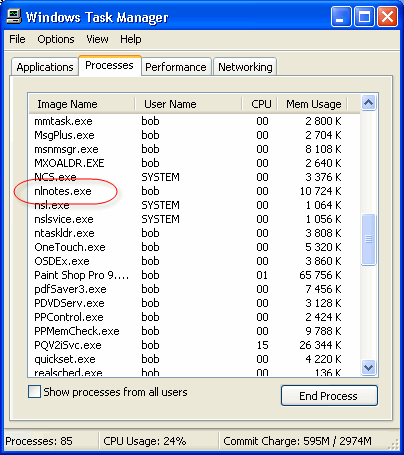Switch to the Performance tab
The image size is (404, 455).
(x=176, y=67)
